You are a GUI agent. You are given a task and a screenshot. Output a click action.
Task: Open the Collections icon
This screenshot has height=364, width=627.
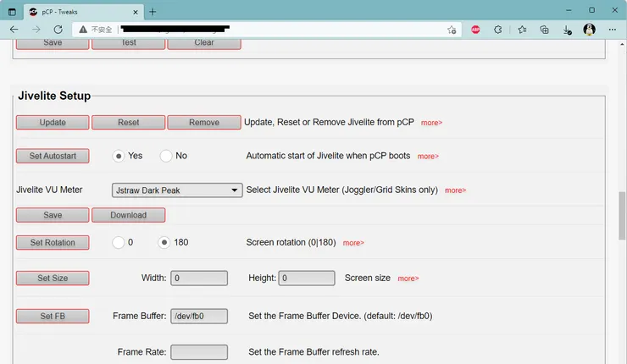click(544, 30)
